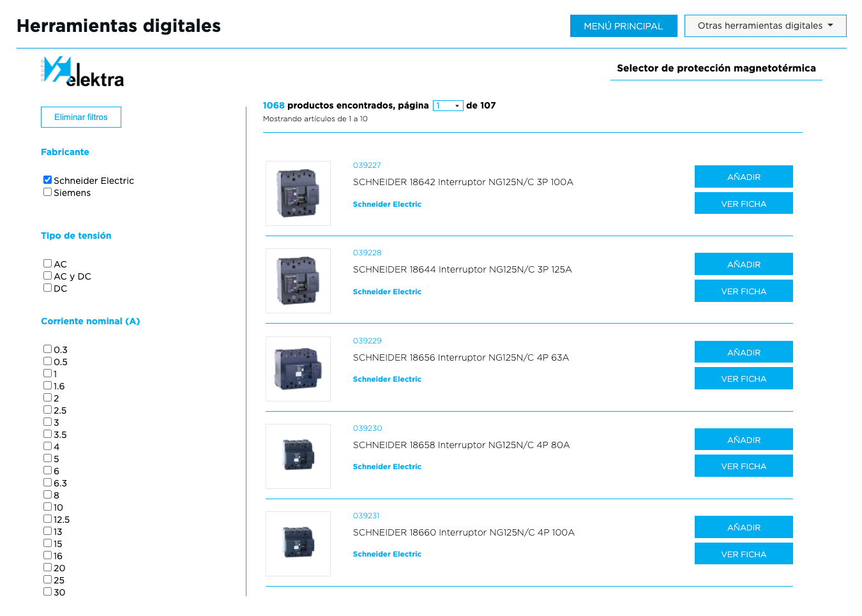Add product 039230 with AÑADIR
The height and width of the screenshot is (616, 862).
[744, 440]
